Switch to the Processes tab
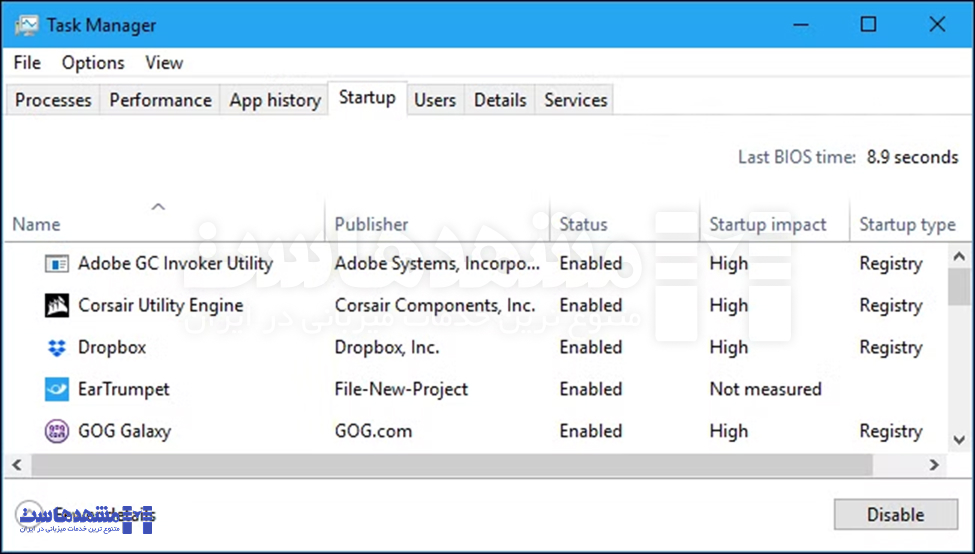This screenshot has height=554, width=975. pos(53,100)
